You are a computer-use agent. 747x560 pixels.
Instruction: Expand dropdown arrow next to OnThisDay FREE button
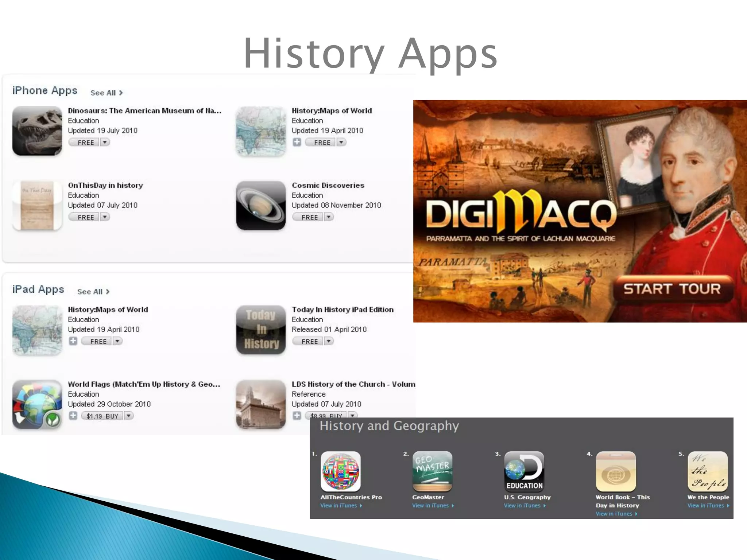(105, 217)
